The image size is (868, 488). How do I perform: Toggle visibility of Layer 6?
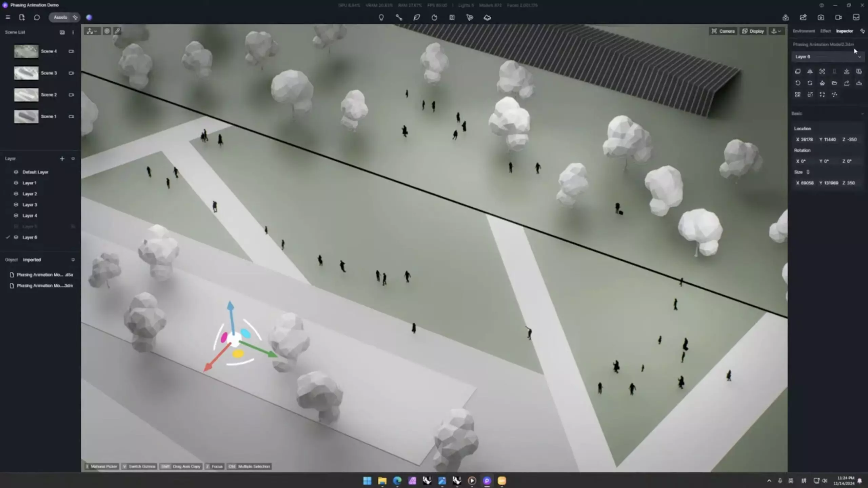(16, 237)
